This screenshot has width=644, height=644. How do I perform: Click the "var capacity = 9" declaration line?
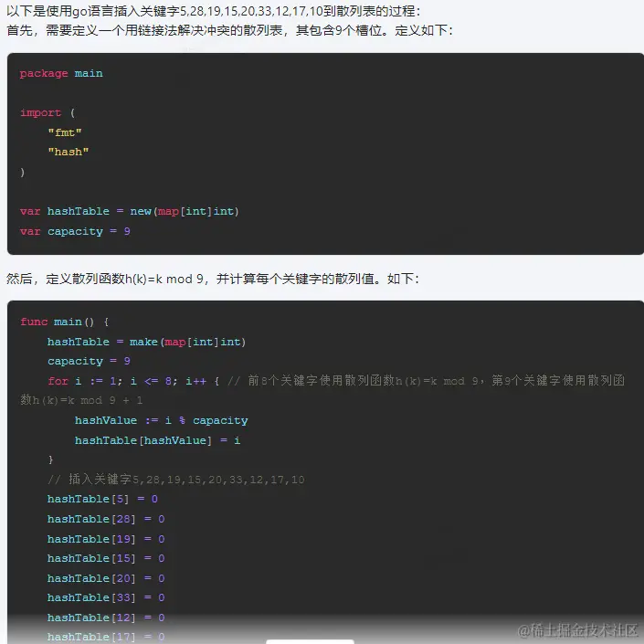[x=75, y=231]
